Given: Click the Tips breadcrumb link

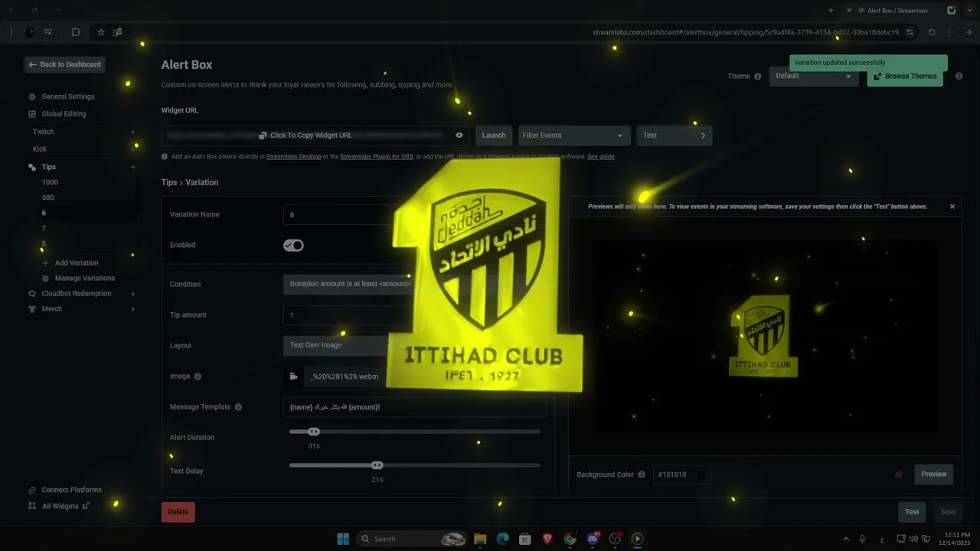Looking at the screenshot, I should click(x=169, y=182).
